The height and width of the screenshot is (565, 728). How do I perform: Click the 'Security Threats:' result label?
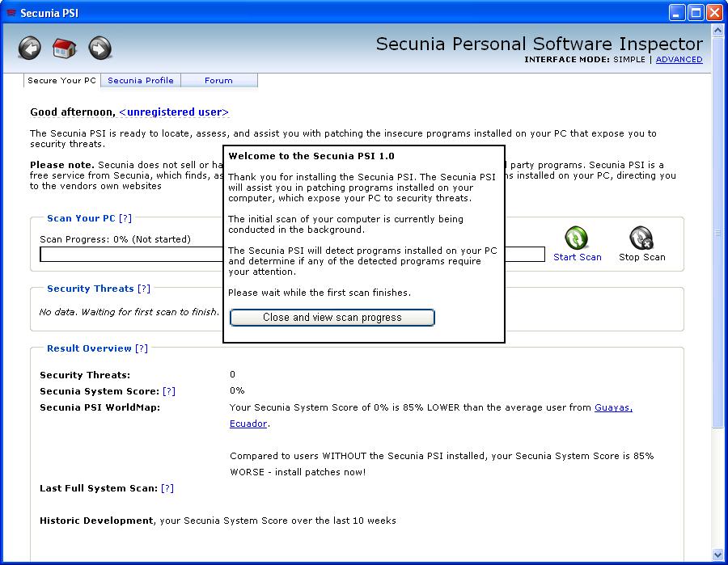pyautogui.click(x=85, y=375)
